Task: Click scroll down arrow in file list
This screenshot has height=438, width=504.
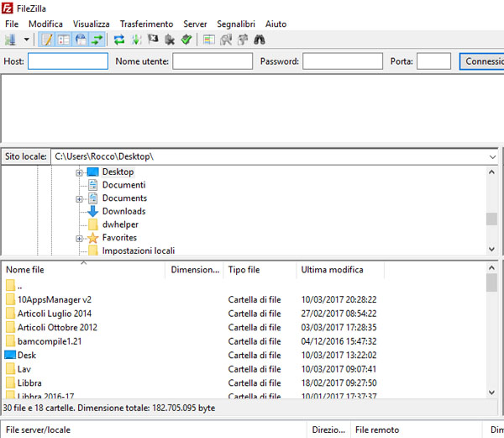Action: click(x=491, y=393)
